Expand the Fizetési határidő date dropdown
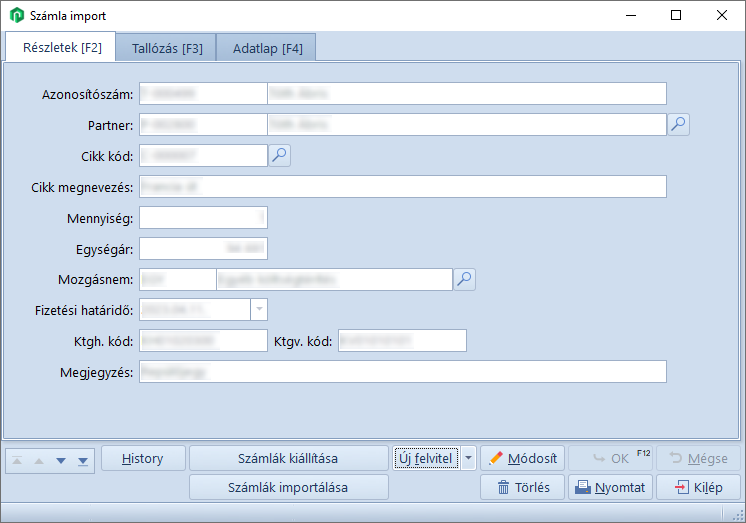The image size is (746, 523). [258, 310]
